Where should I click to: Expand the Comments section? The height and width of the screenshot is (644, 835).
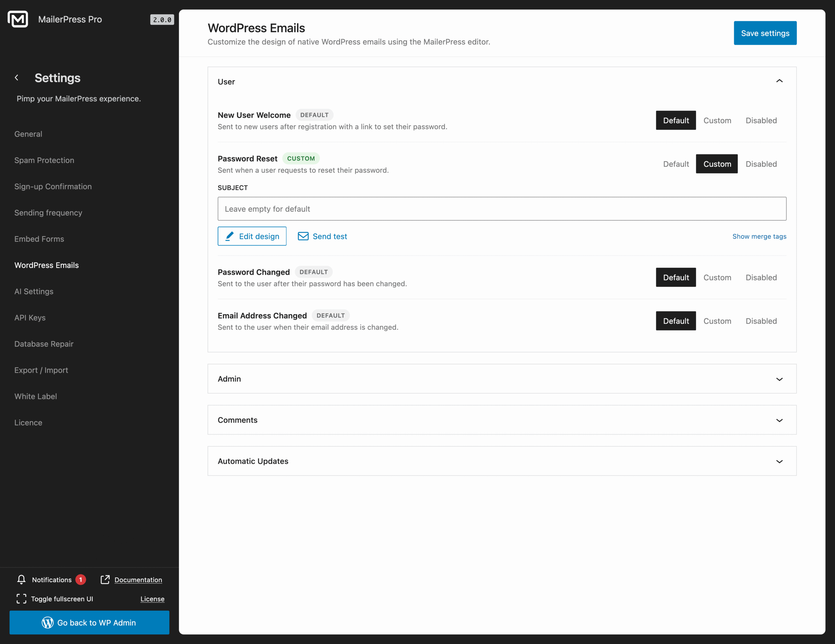coord(502,420)
